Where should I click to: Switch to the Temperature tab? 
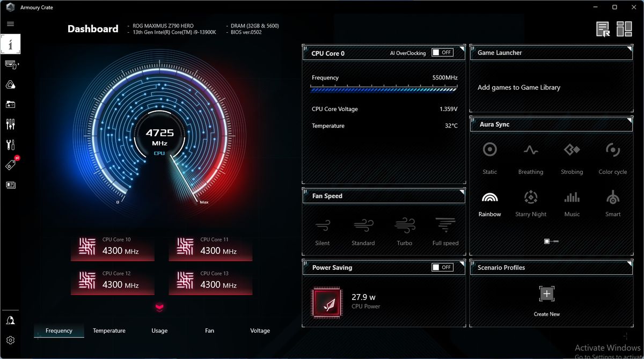[109, 331]
